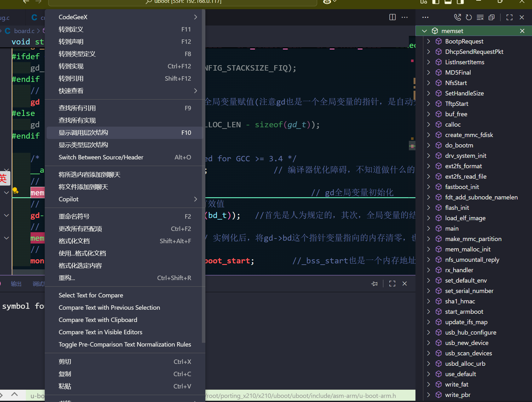Go forward with navigation arrow
The image size is (532, 402).
click(38, 2)
